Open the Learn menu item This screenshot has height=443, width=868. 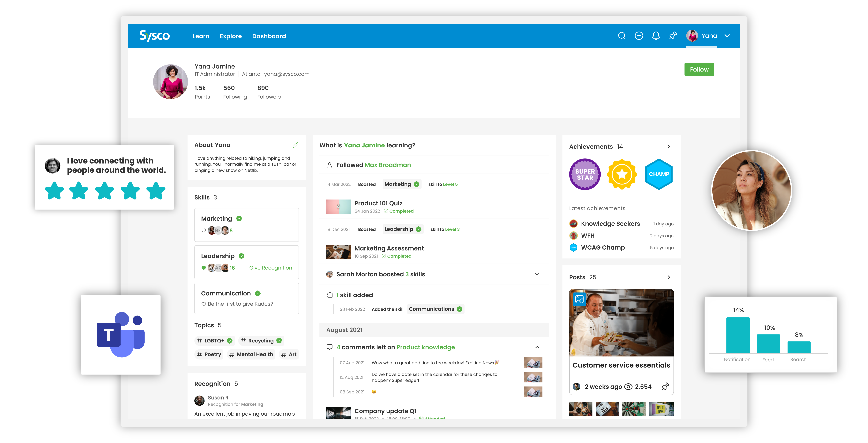point(201,36)
